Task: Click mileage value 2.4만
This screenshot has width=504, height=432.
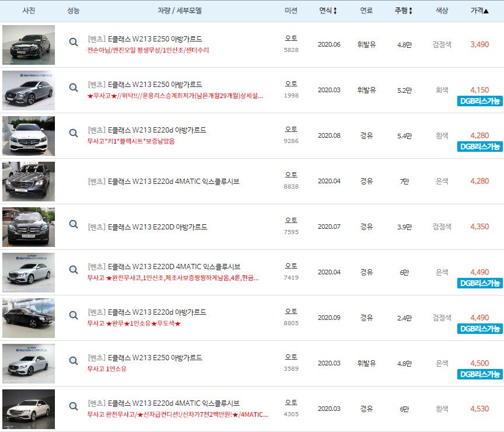Action: click(x=404, y=318)
